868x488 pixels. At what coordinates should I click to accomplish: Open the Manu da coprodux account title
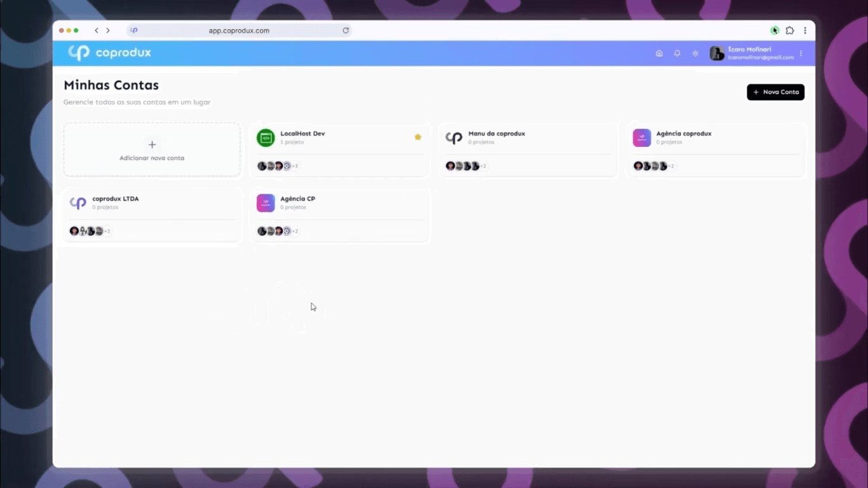pyautogui.click(x=496, y=133)
